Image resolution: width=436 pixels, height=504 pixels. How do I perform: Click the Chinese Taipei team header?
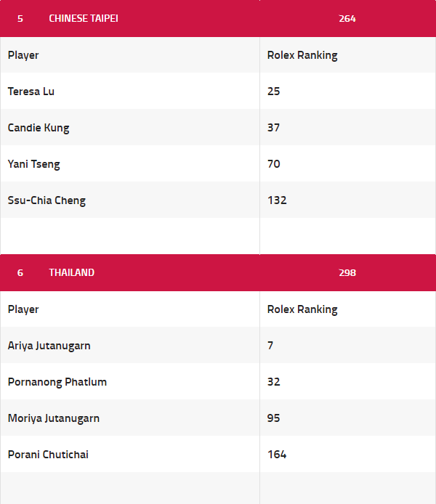pyautogui.click(x=84, y=18)
